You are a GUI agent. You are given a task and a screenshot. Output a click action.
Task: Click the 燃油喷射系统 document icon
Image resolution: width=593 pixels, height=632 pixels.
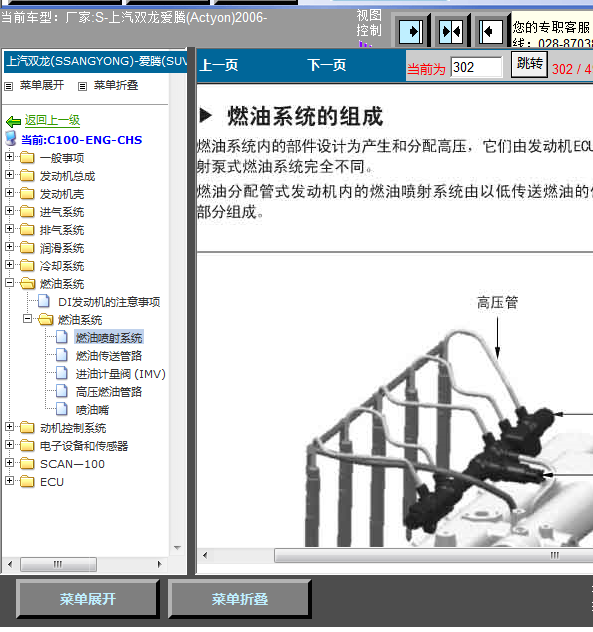(x=62, y=337)
